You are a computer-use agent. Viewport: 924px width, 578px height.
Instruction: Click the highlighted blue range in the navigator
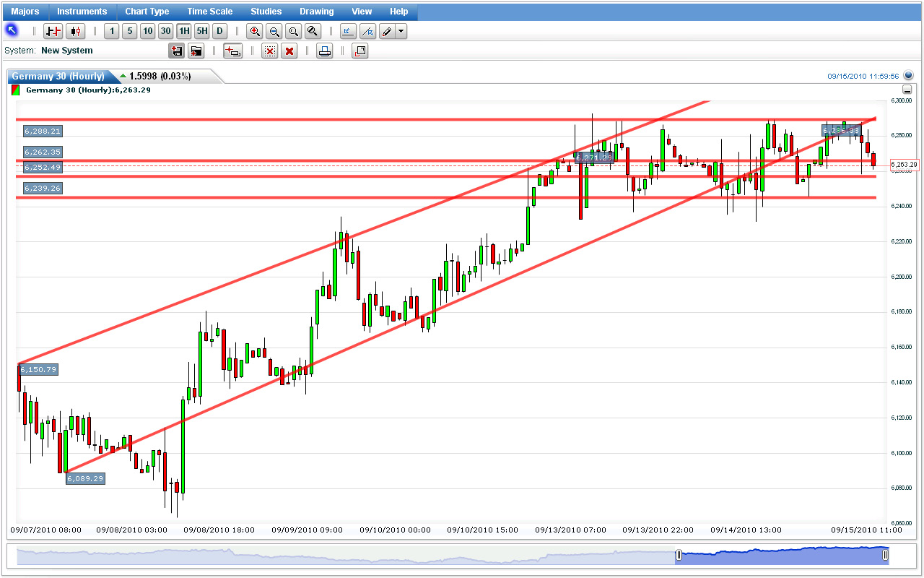pyautogui.click(x=782, y=555)
